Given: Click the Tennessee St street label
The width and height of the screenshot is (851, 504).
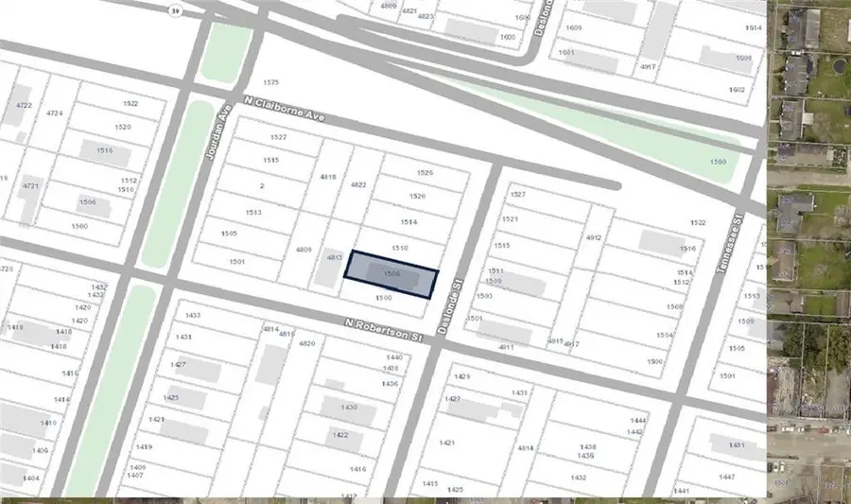Looking at the screenshot, I should tap(729, 243).
